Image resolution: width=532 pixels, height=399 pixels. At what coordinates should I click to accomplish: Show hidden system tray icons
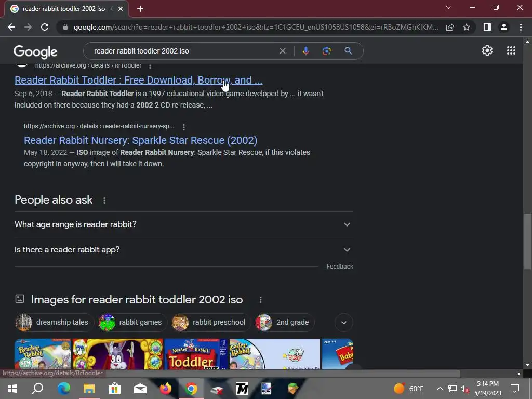pyautogui.click(x=440, y=389)
